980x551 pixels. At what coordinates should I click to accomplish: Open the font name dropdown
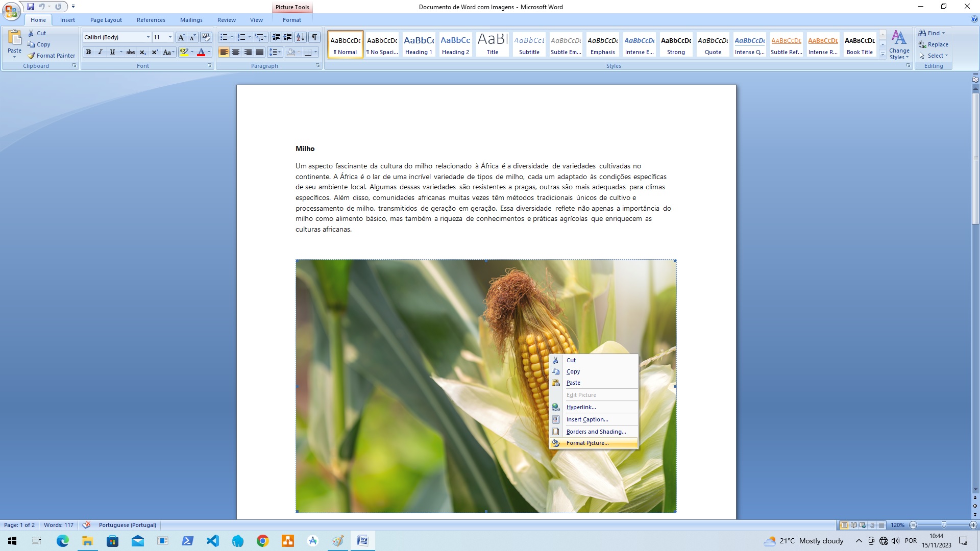(x=148, y=37)
